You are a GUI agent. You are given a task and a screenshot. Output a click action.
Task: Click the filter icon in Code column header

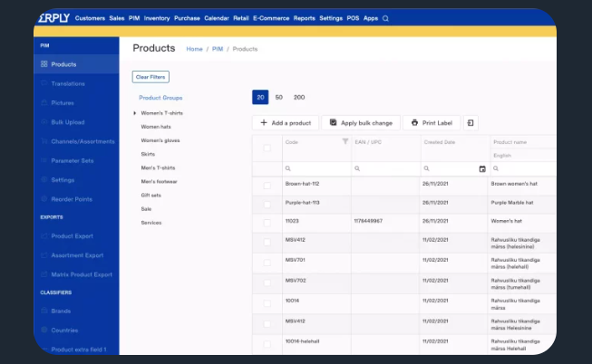[x=345, y=141]
